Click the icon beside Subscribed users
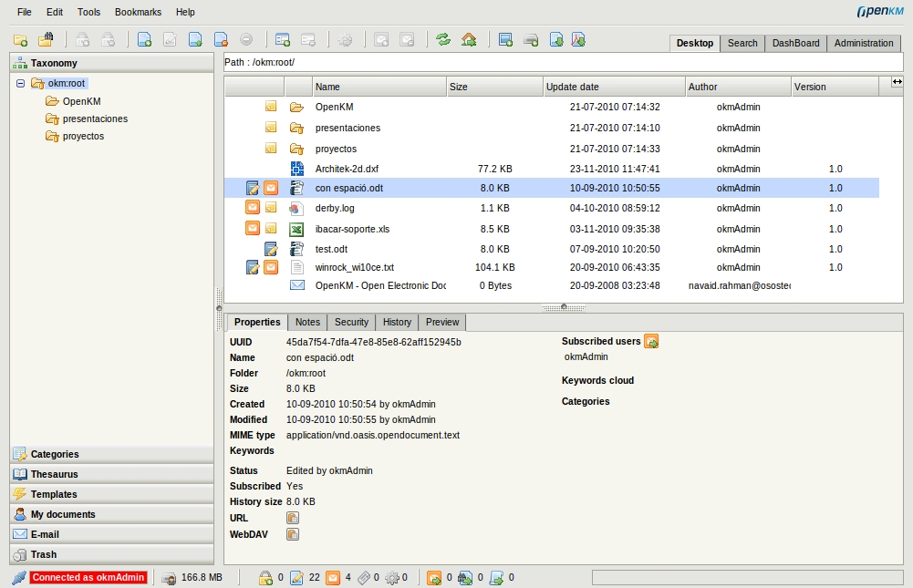This screenshot has height=588, width=913. coord(651,341)
